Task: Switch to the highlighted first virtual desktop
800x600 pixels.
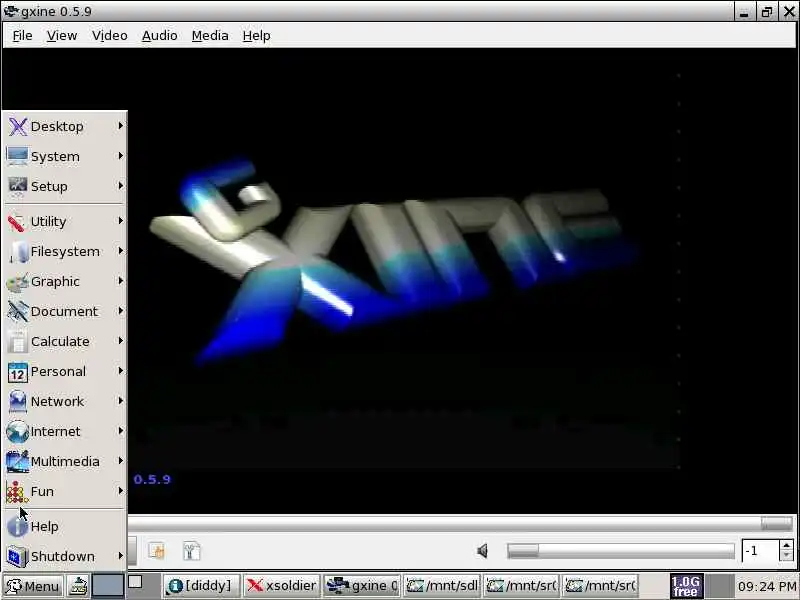Action: (108, 586)
